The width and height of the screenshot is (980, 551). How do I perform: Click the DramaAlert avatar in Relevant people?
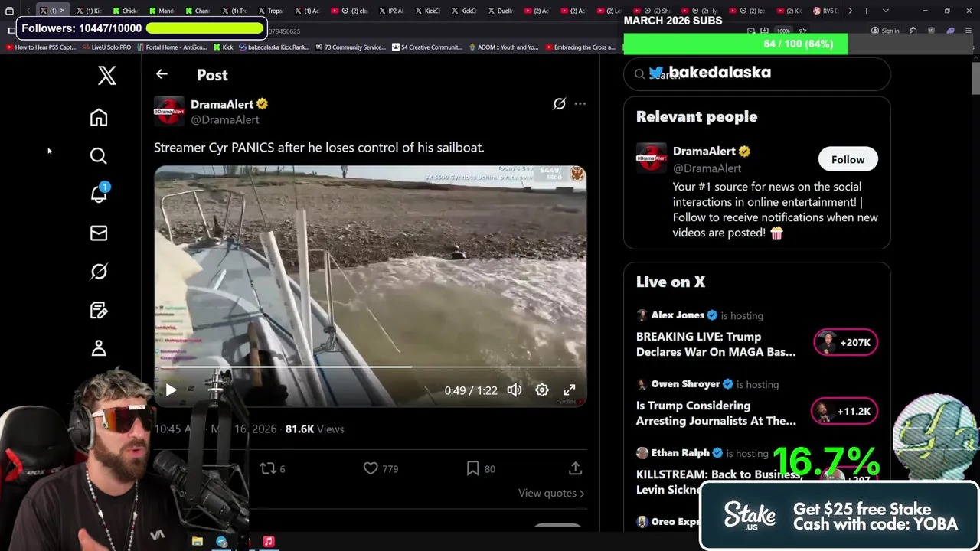652,158
